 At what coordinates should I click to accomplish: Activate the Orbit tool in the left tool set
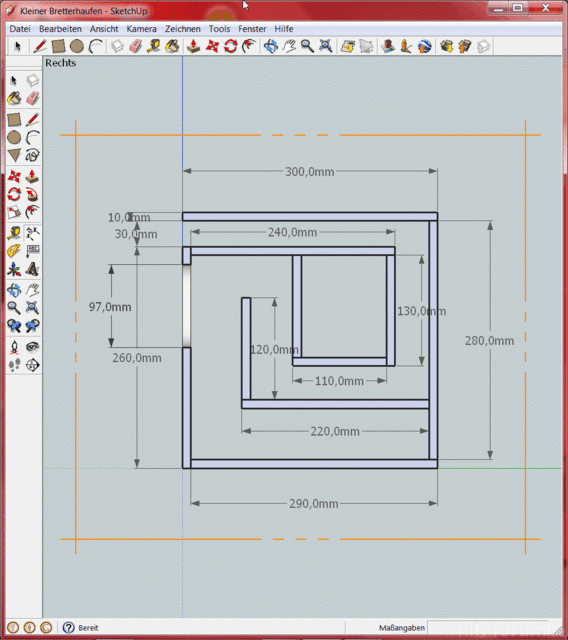click(14, 290)
